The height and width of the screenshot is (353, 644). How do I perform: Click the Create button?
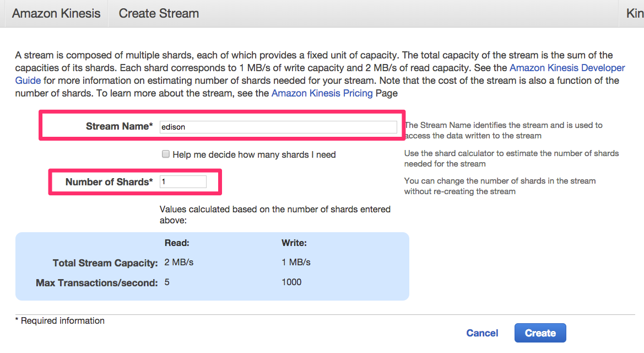pos(540,333)
